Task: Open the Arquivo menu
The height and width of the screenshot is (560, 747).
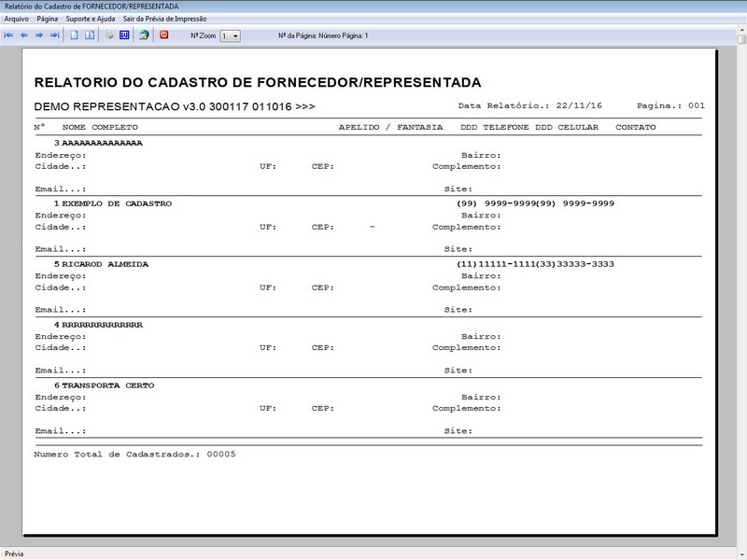Action: click(17, 19)
